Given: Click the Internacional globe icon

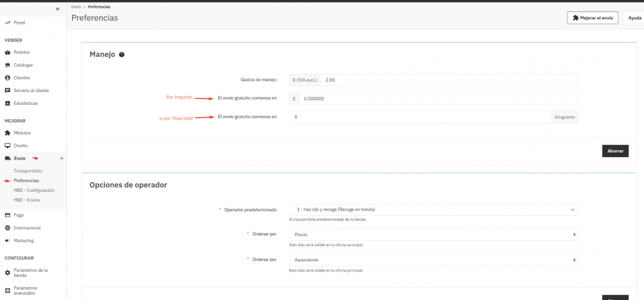Looking at the screenshot, I should click(7, 228).
